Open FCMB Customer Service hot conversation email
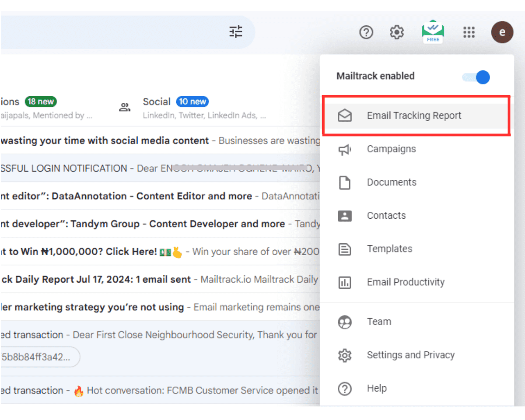This screenshot has width=525, height=420. point(160,390)
